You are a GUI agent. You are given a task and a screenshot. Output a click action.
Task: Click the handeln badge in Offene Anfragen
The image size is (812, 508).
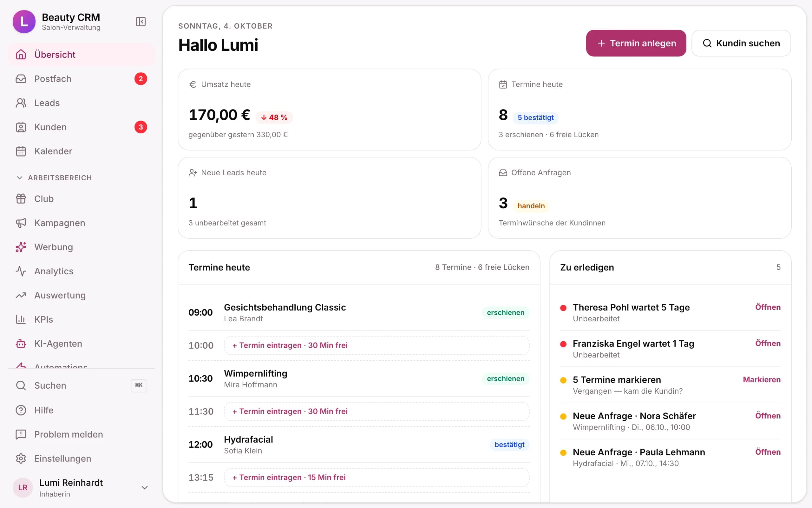click(x=531, y=206)
